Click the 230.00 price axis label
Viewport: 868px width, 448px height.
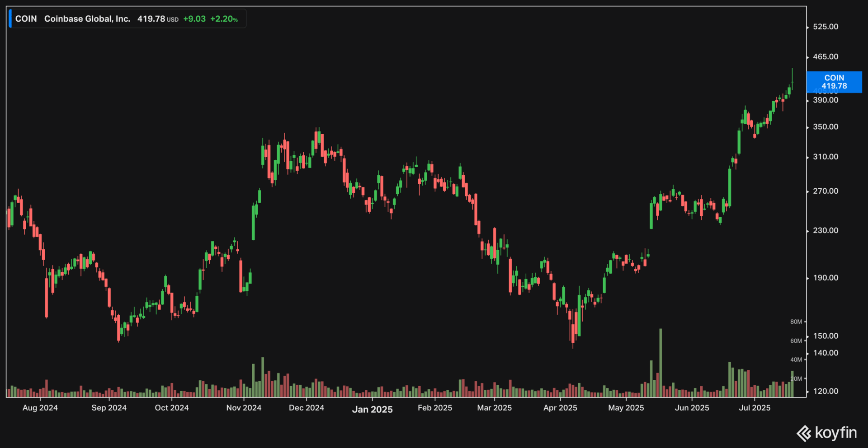[826, 230]
